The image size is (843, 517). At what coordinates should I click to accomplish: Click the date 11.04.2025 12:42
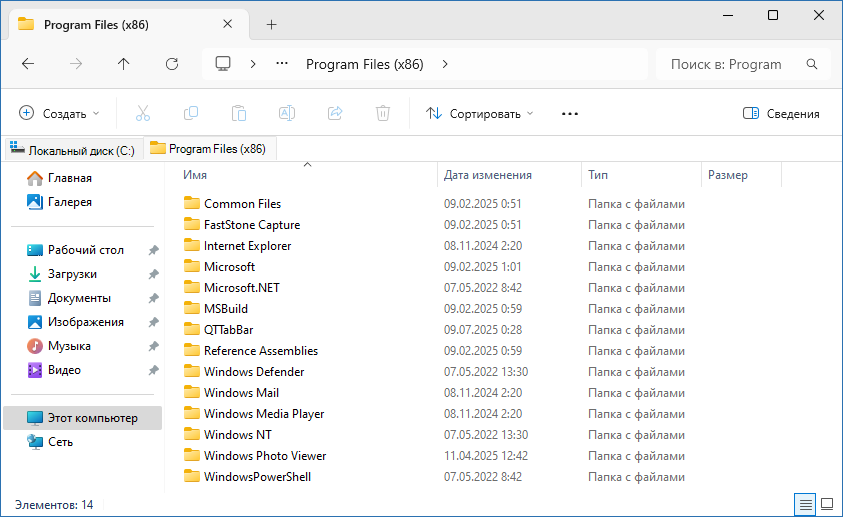click(486, 455)
